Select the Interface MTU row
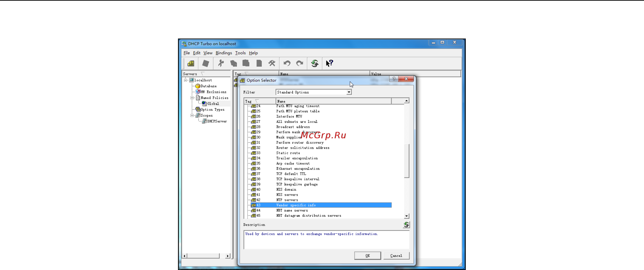The image size is (644, 270). click(321, 116)
